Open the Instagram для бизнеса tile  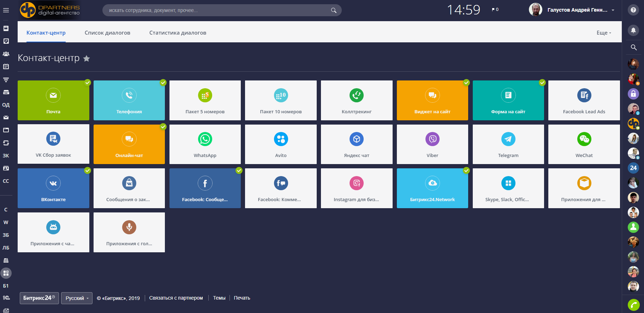point(357,188)
